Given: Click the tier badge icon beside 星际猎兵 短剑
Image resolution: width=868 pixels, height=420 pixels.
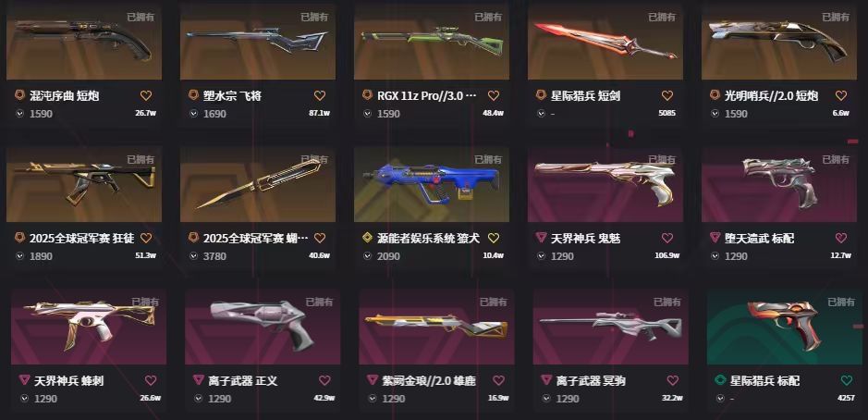Looking at the screenshot, I should pos(541,95).
